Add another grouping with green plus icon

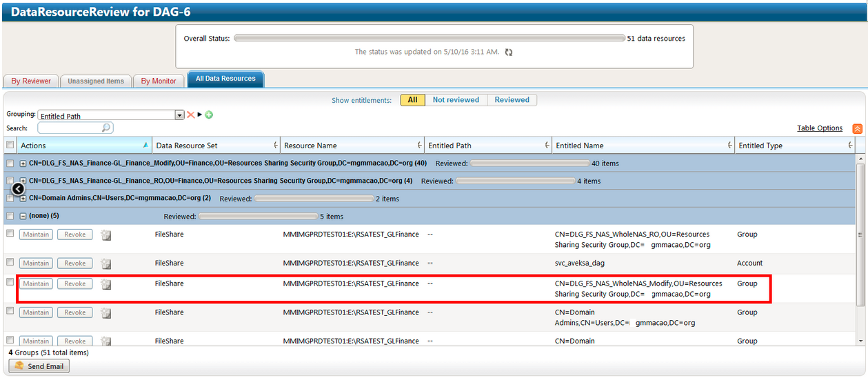(209, 115)
